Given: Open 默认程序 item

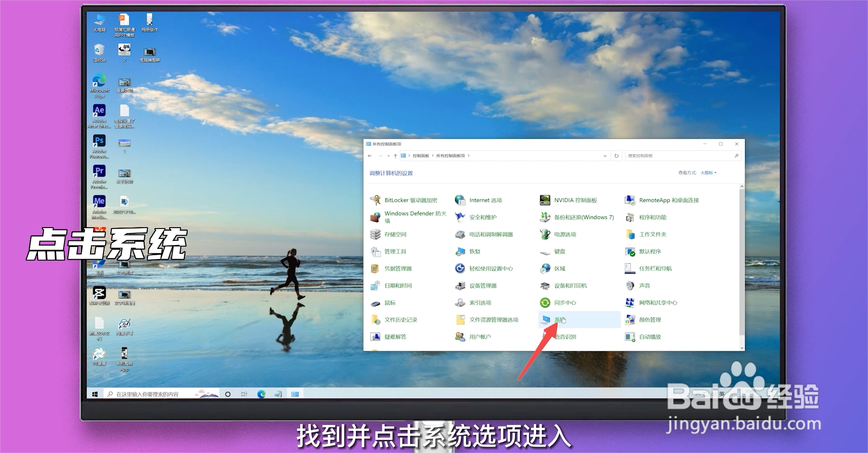Looking at the screenshot, I should click(643, 252).
